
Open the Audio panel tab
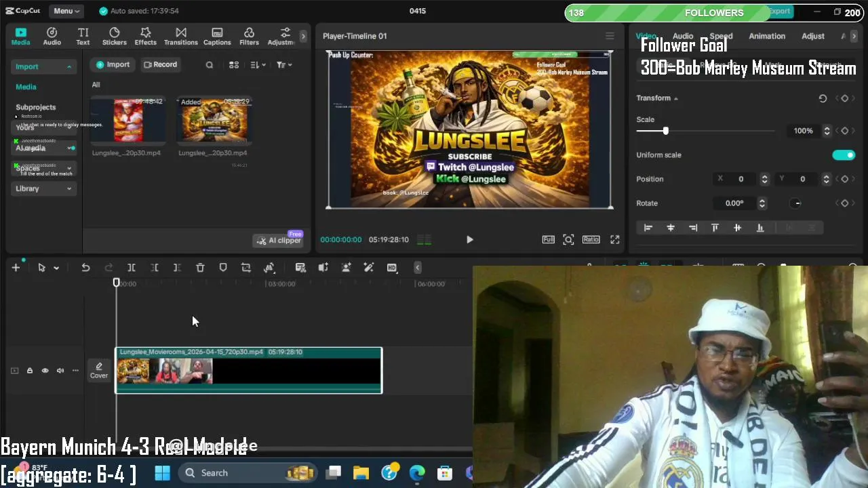[52, 37]
